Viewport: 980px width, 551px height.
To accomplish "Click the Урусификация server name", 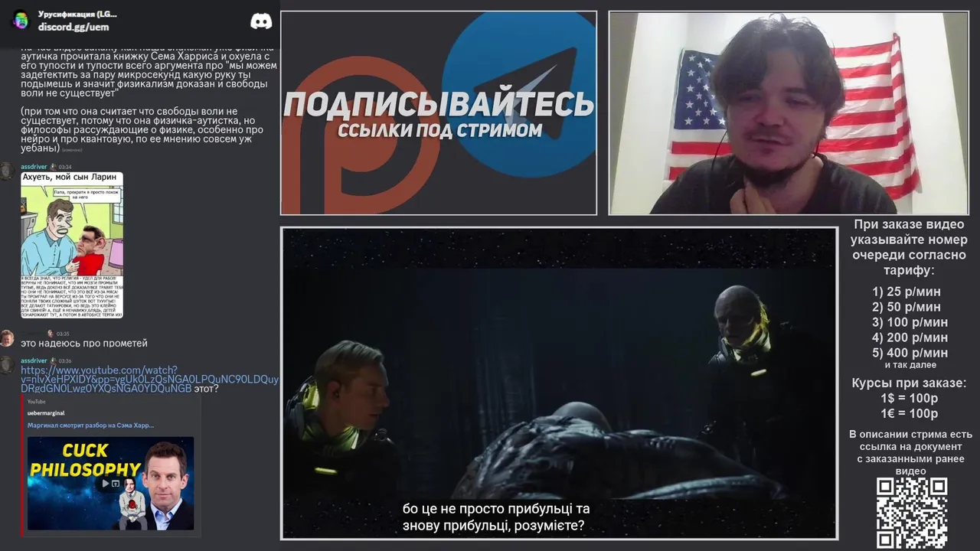I will coord(77,14).
